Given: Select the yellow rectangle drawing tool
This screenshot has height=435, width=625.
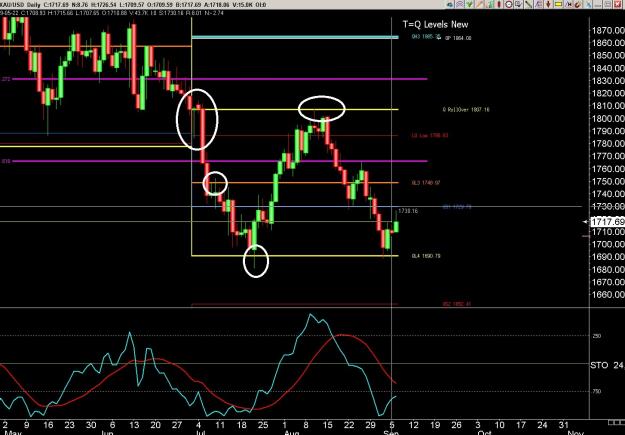Looking at the screenshot, I should click(x=558, y=4).
